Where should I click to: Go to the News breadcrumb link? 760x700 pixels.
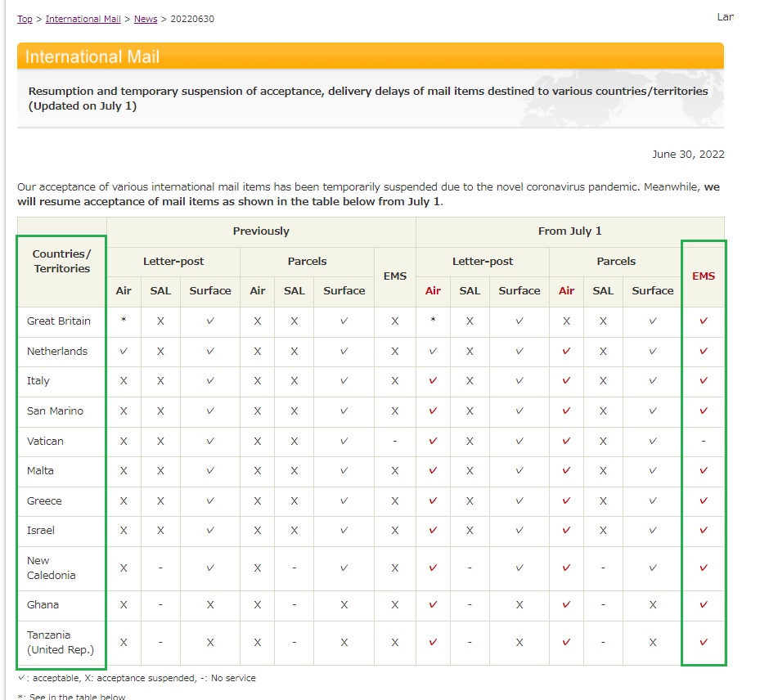pyautogui.click(x=146, y=19)
